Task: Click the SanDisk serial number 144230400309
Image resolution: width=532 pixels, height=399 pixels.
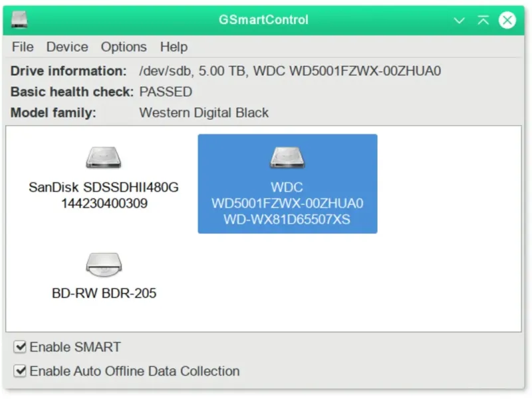Action: [x=104, y=203]
